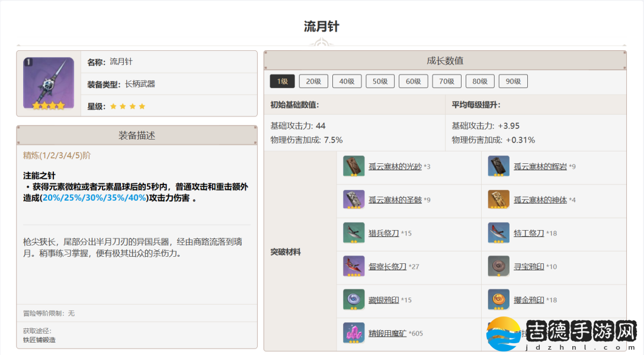Screen dimensions: 644x355
Task: Open the 攫金鸦印 material link
Action: (528, 300)
